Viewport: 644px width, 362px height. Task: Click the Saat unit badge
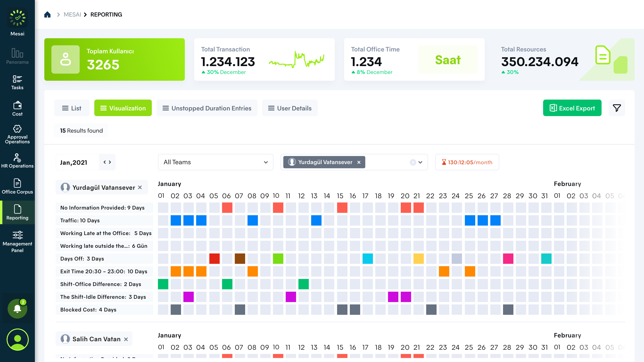click(x=448, y=60)
